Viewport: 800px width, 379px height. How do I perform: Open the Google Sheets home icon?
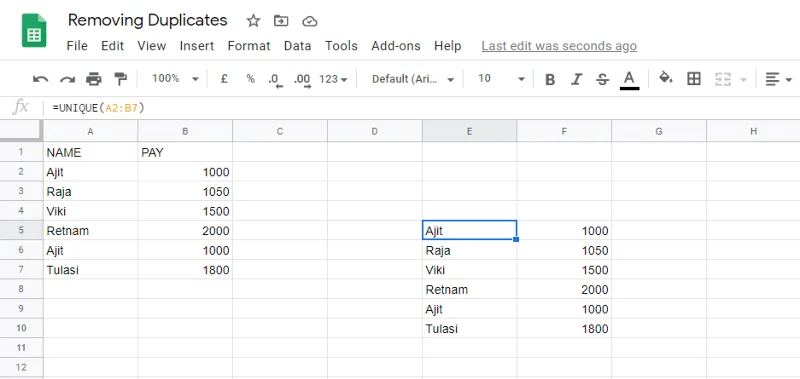[34, 31]
